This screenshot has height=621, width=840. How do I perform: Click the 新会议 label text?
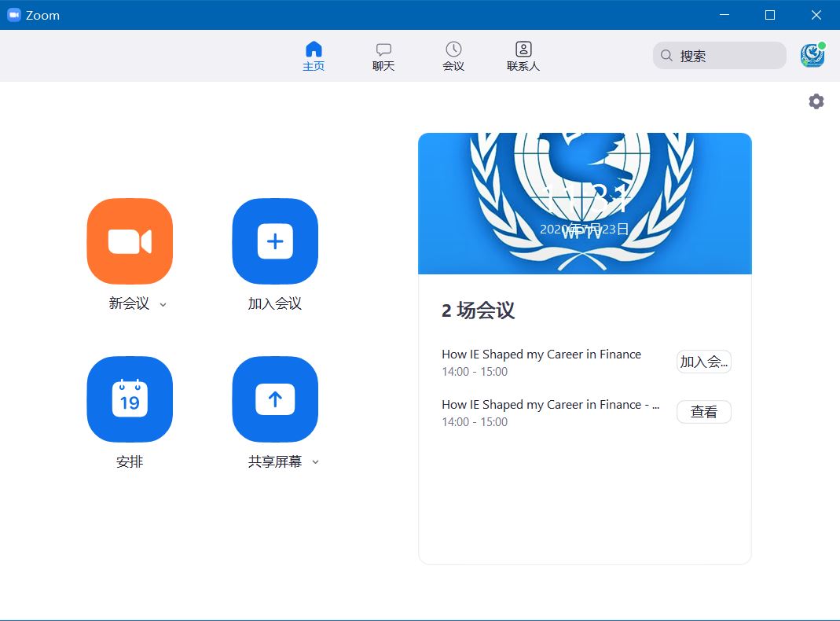click(129, 303)
